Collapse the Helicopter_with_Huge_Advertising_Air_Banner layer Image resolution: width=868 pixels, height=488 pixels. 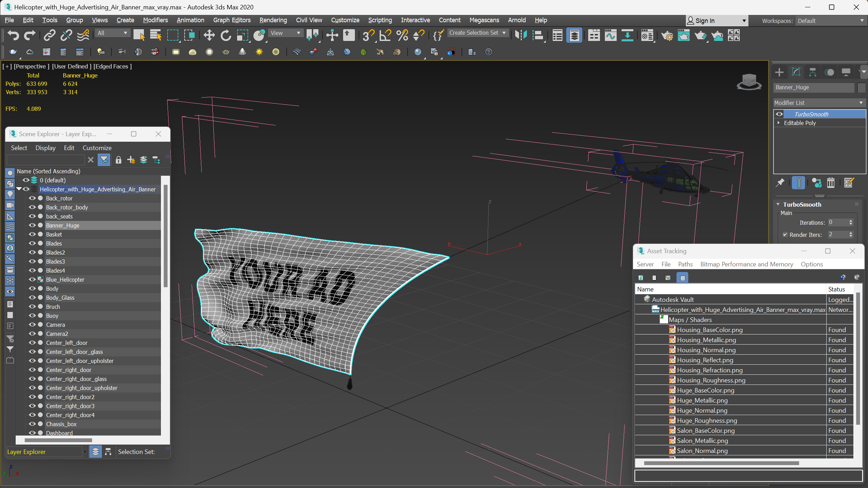pos(19,189)
